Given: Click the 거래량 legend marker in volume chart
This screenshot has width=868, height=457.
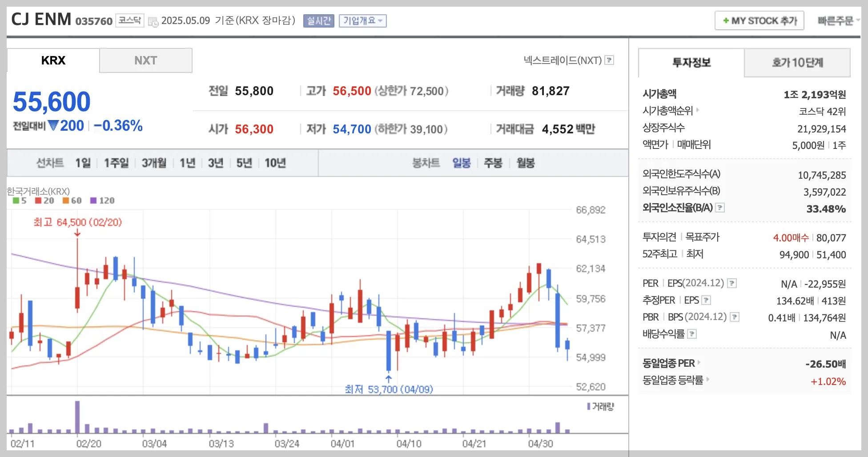Looking at the screenshot, I should (x=589, y=406).
